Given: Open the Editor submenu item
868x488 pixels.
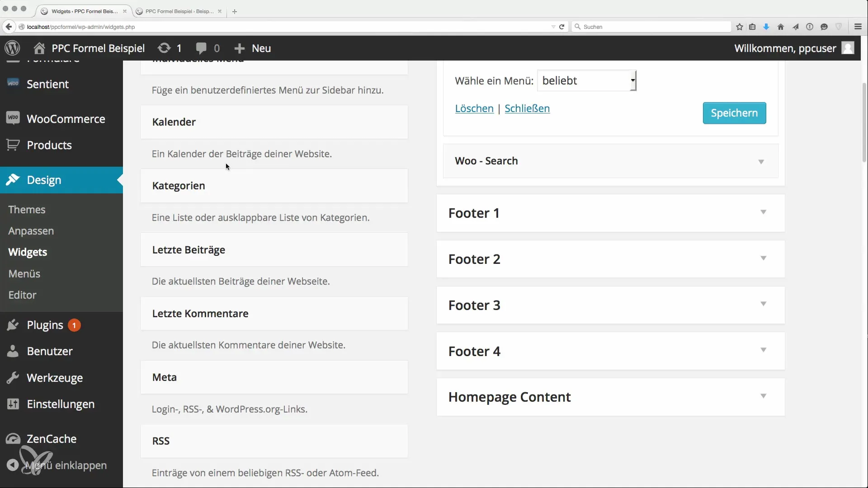Looking at the screenshot, I should 22,295.
